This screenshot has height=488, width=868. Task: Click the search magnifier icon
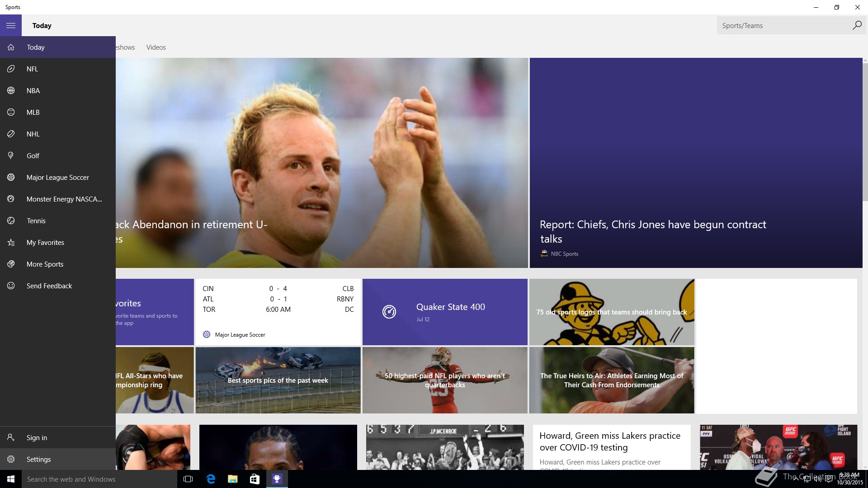pos(857,25)
